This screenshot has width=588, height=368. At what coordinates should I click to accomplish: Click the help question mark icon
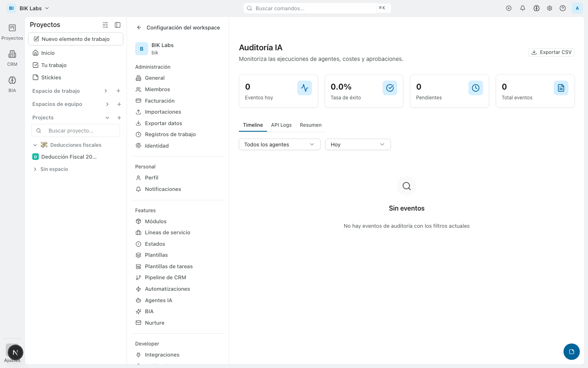pos(563,8)
